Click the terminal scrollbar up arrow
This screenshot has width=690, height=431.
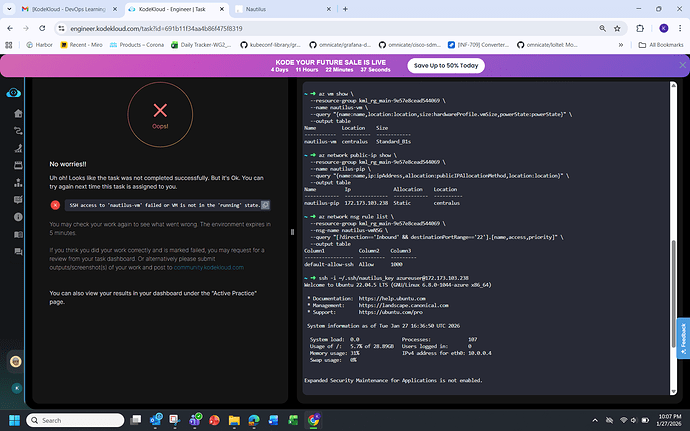pos(673,85)
